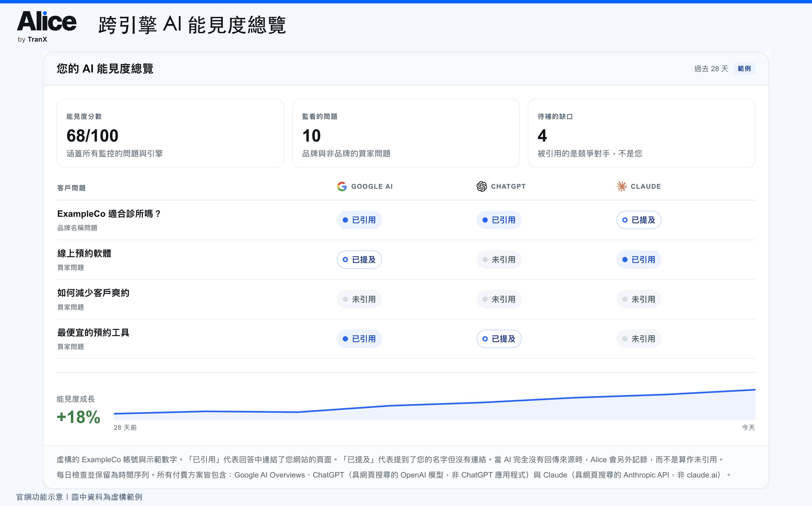The image size is (812, 506).
Task: Click the 您的 AI 能見度總覽 panel heading
Action: [x=105, y=69]
